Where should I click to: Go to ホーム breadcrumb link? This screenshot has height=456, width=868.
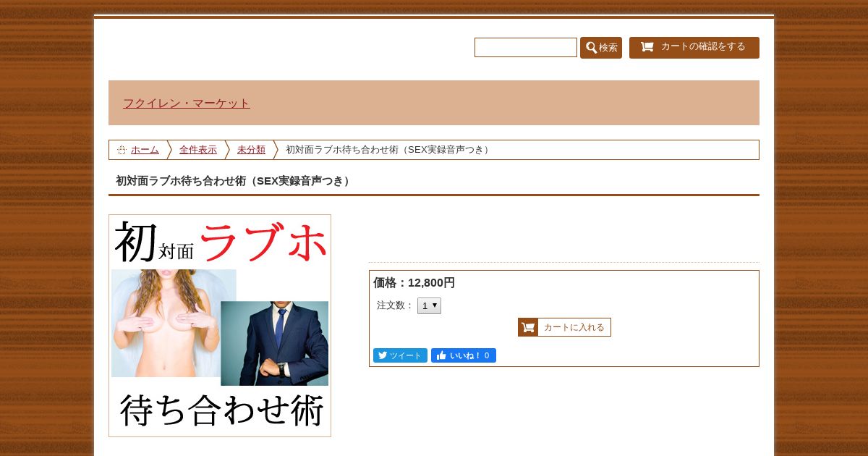pyautogui.click(x=145, y=150)
